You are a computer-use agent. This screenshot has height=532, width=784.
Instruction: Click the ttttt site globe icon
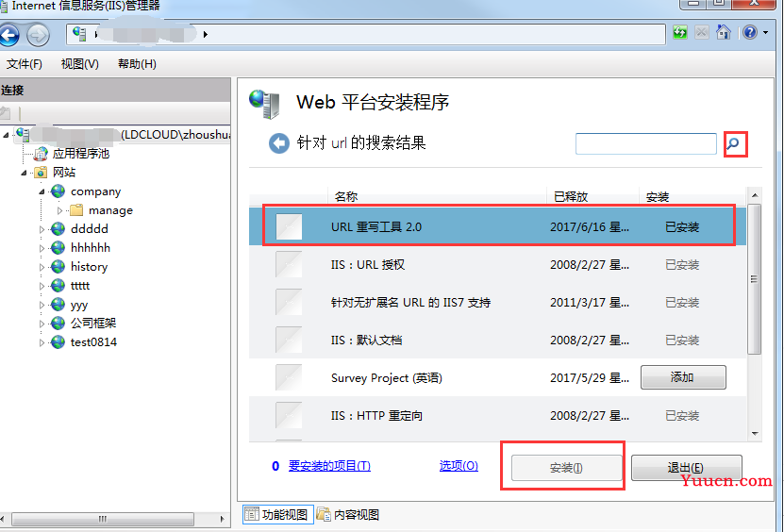click(58, 286)
